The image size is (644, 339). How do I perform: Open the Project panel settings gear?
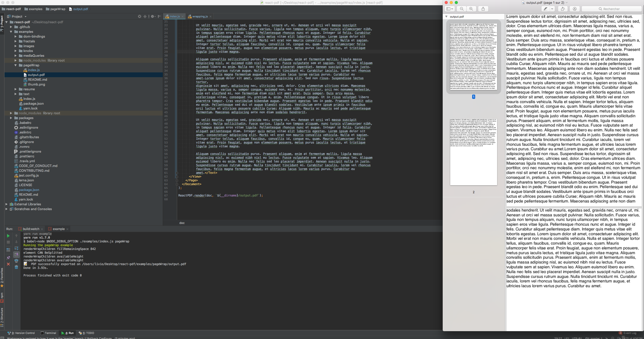click(152, 17)
